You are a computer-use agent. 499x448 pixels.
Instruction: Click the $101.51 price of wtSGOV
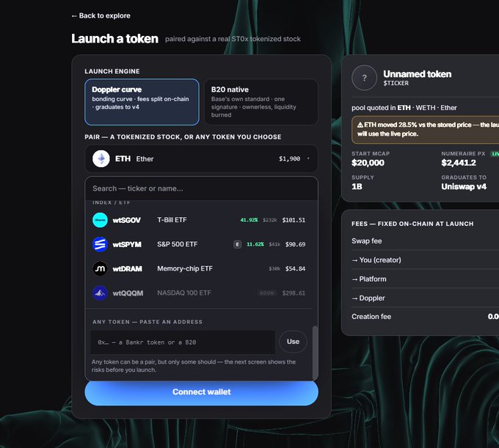[x=294, y=220]
